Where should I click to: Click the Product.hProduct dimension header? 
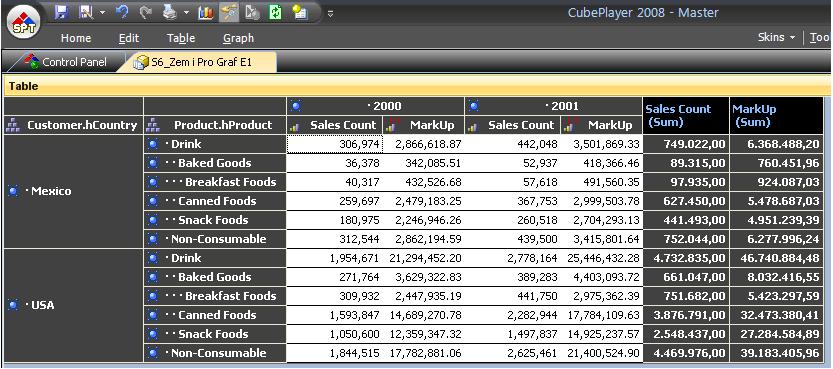215,125
